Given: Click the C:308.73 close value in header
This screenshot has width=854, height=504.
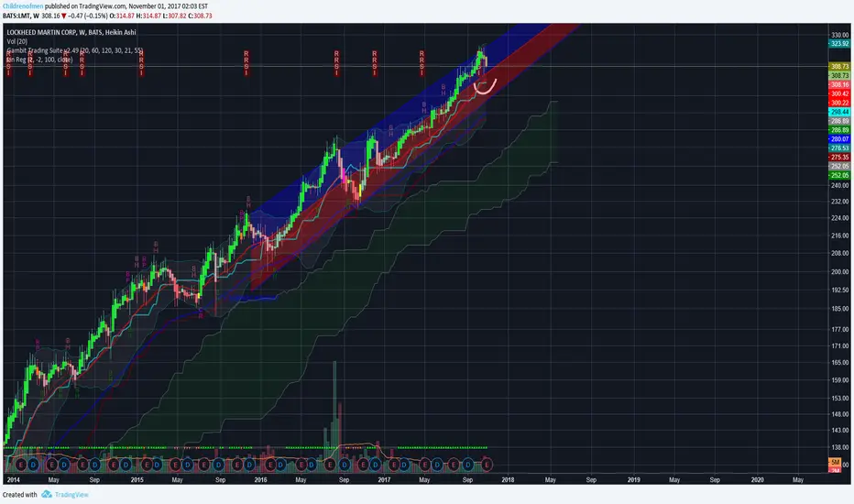Looking at the screenshot, I should (200, 16).
